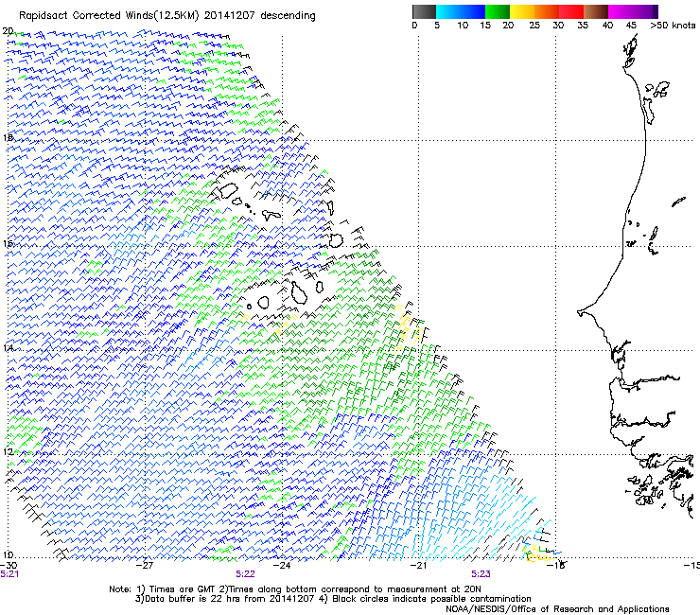The height and width of the screenshot is (615, 700).
Task: Click legend scale value '30'
Action: coord(558,26)
